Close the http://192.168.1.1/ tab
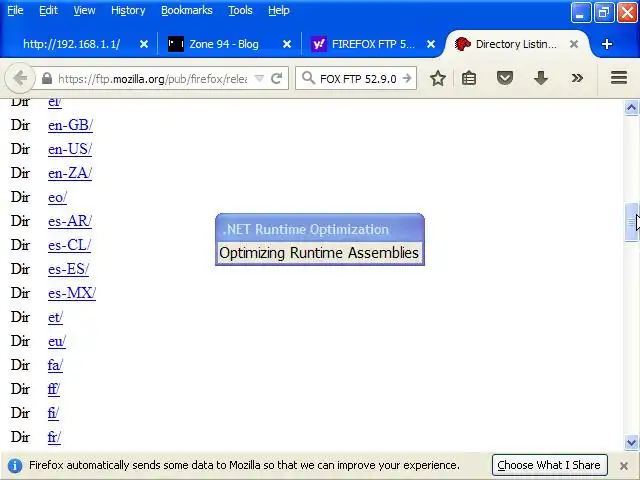640x480 pixels. 144,44
